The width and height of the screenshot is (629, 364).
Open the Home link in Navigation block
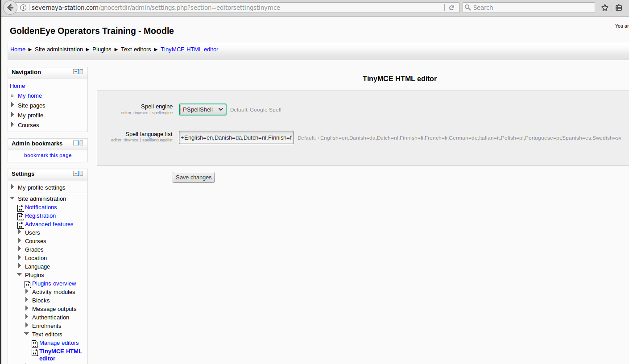pyautogui.click(x=17, y=86)
